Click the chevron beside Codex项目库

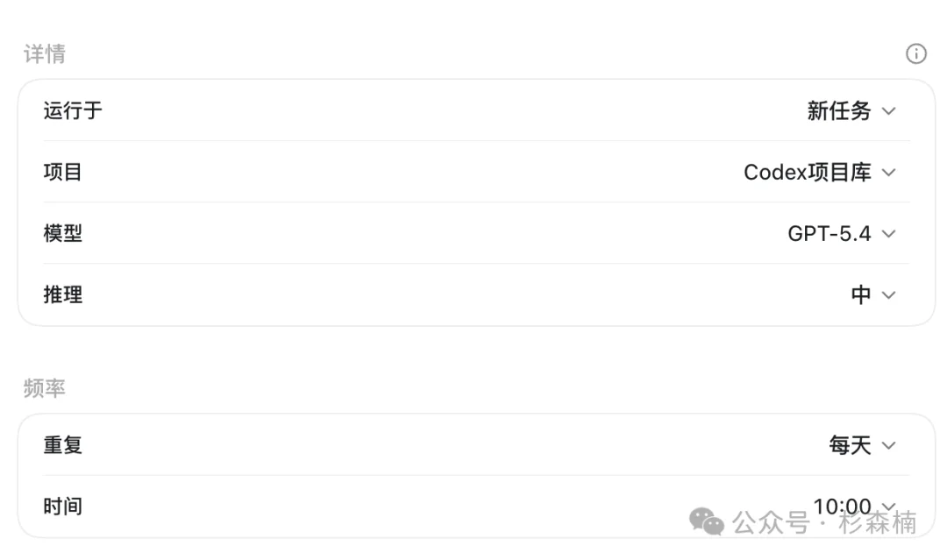pyautogui.click(x=888, y=173)
